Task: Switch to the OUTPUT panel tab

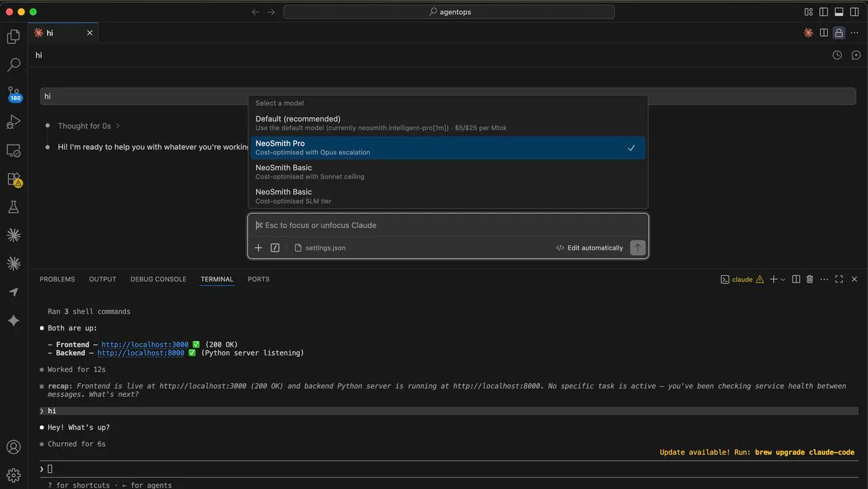Action: (x=102, y=279)
